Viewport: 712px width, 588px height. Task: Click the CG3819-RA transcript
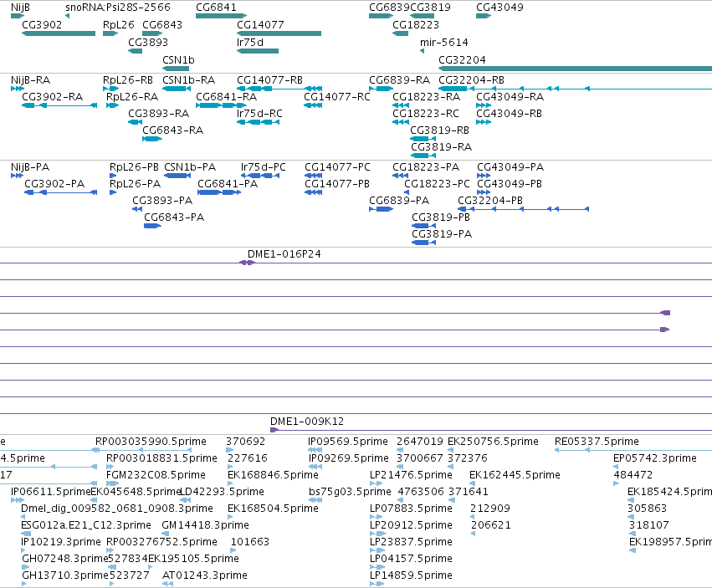click(423, 156)
